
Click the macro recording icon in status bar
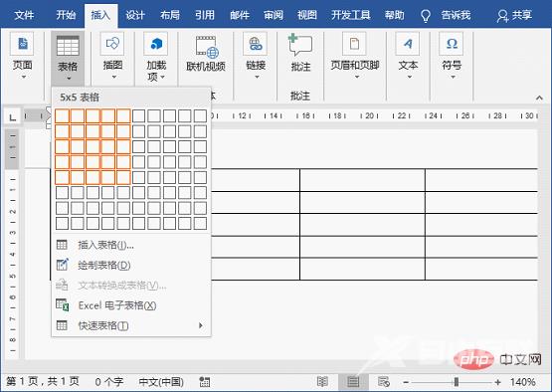(205, 382)
